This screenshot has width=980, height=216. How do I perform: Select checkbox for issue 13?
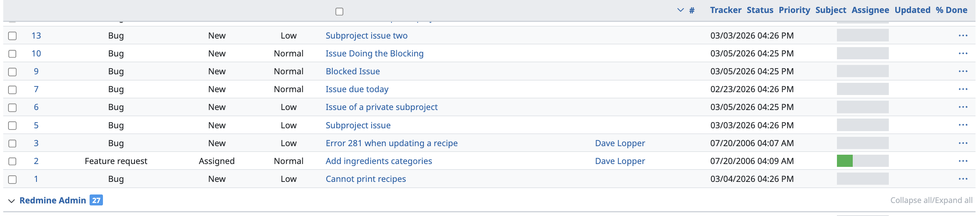click(13, 36)
